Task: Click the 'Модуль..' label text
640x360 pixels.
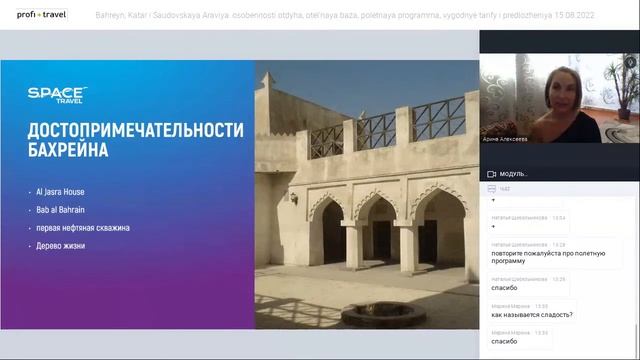Action: pyautogui.click(x=513, y=174)
